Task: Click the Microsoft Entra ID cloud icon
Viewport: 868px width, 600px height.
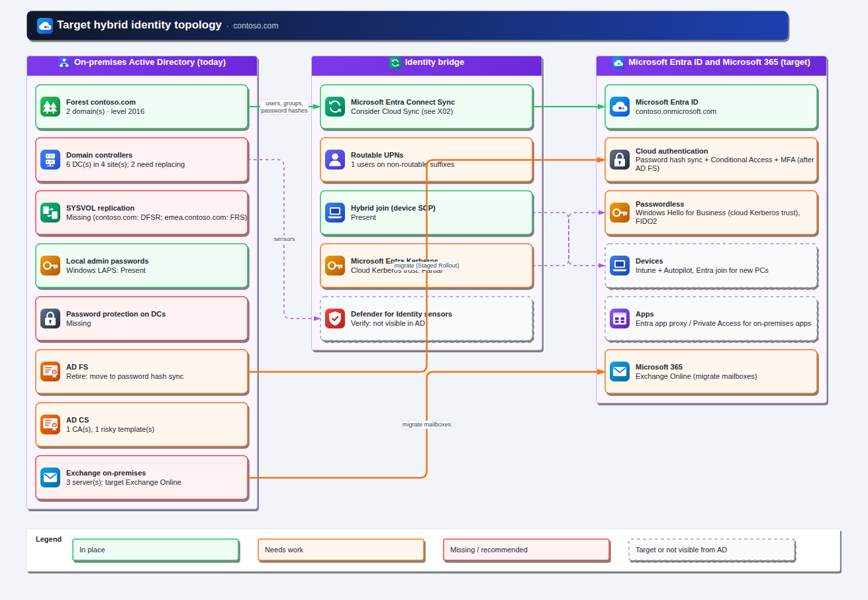Action: pyautogui.click(x=620, y=107)
